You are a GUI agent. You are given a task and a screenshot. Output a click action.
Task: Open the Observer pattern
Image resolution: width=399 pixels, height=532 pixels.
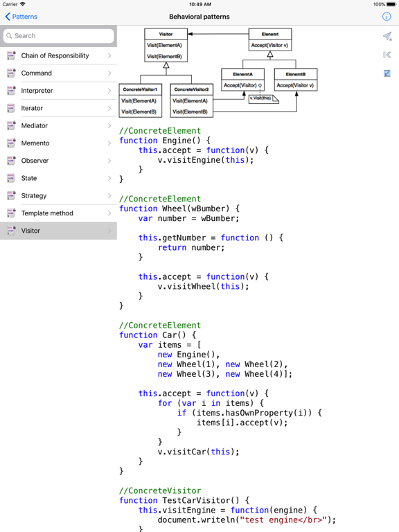[58, 161]
